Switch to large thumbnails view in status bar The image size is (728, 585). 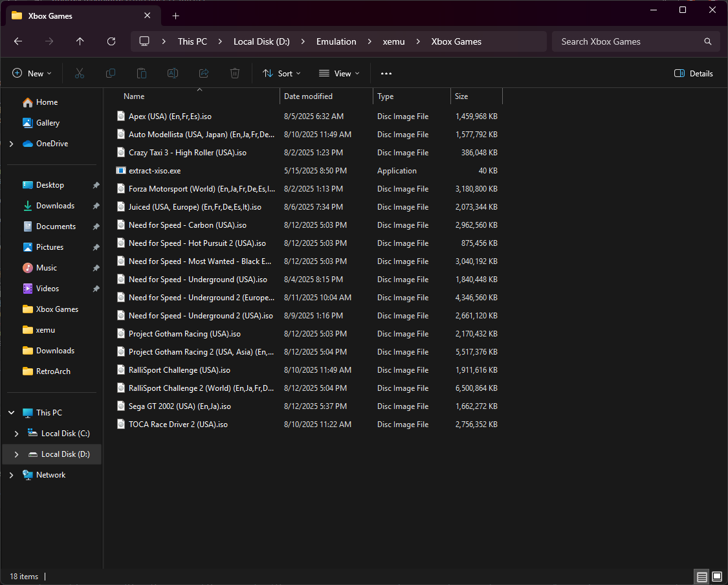(x=717, y=576)
